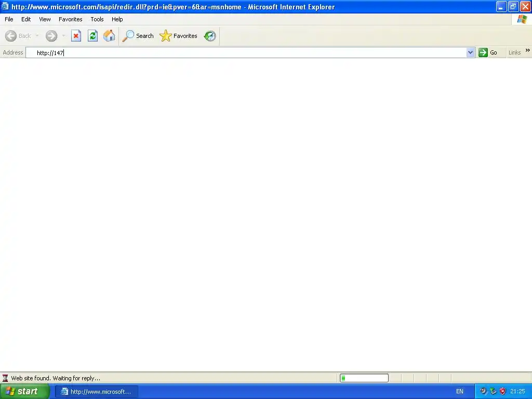Expand the Back history dropdown arrow
Screen dimensions: 532x399
(x=37, y=36)
